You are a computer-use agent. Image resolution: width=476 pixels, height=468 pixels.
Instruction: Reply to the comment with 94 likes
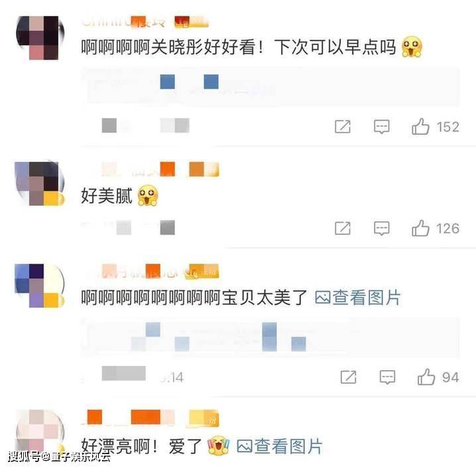coord(388,377)
